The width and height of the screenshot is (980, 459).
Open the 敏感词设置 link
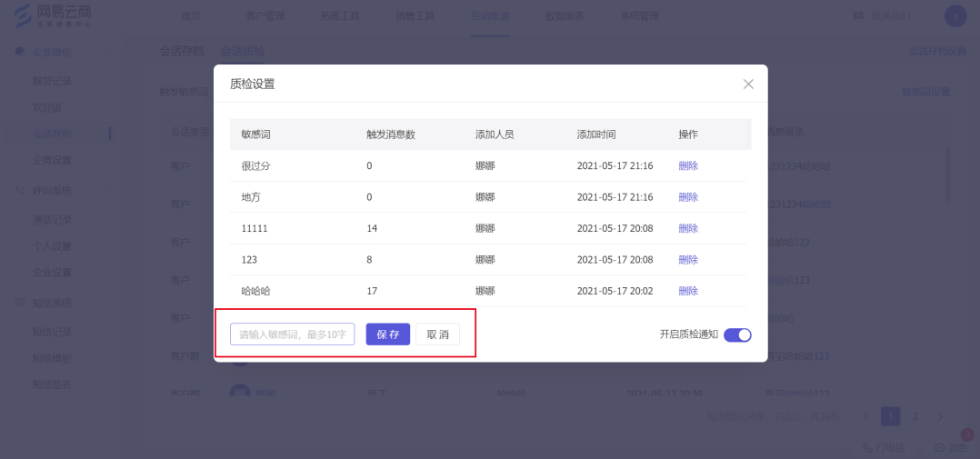925,92
